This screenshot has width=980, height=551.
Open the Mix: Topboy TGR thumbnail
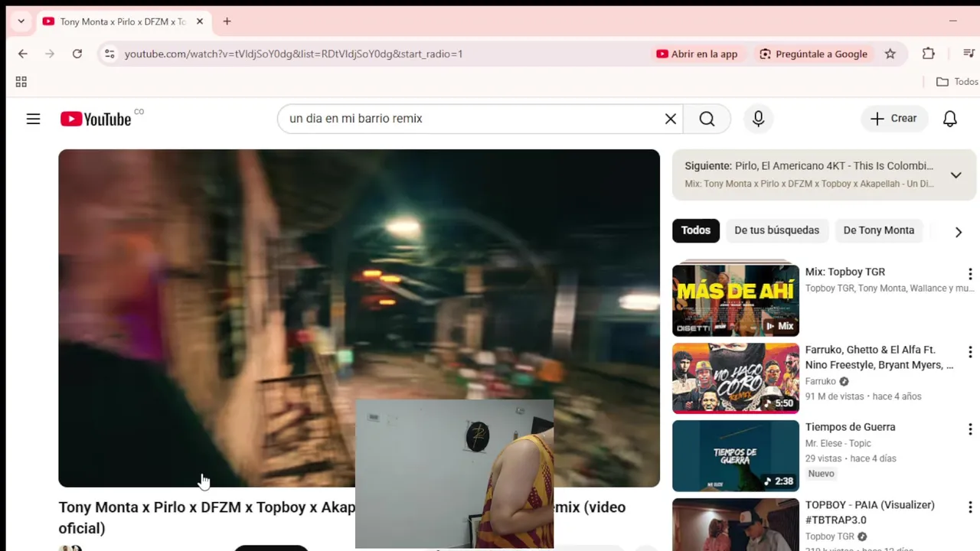pos(736,300)
